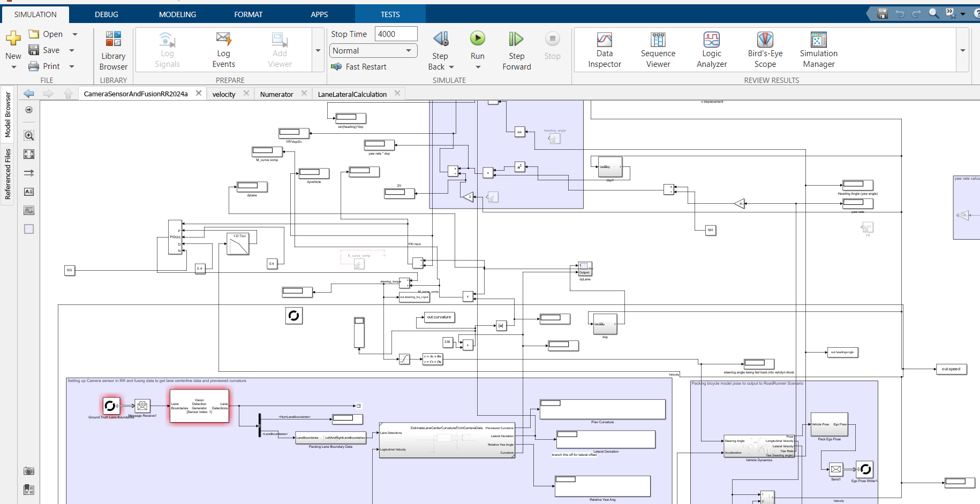Select the LaneLateralCalculation model tab

click(x=352, y=94)
